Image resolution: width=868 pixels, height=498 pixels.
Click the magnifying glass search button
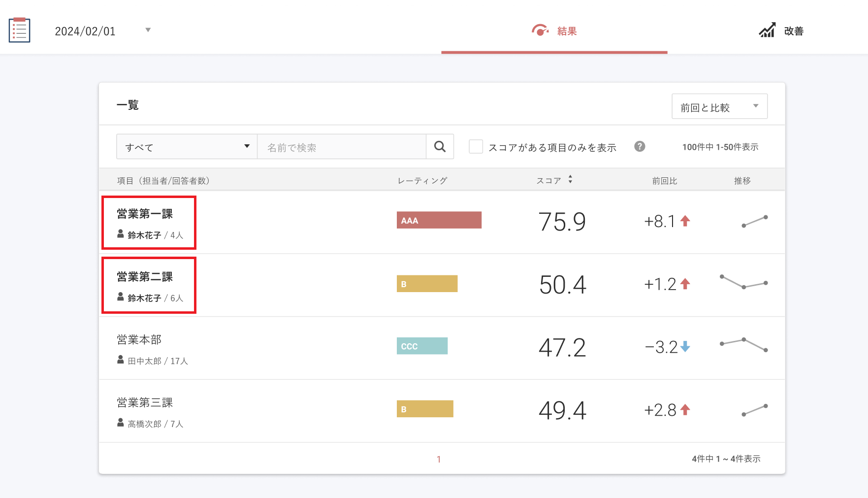coord(440,147)
